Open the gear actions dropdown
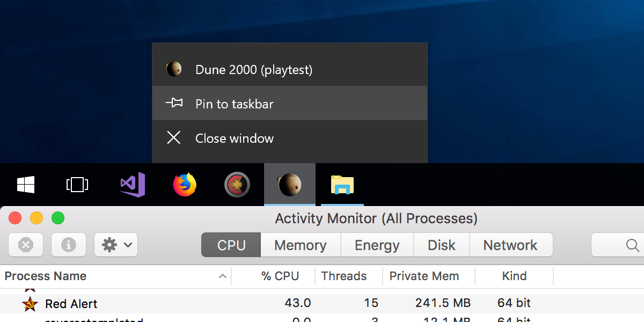644x322 pixels. click(116, 245)
